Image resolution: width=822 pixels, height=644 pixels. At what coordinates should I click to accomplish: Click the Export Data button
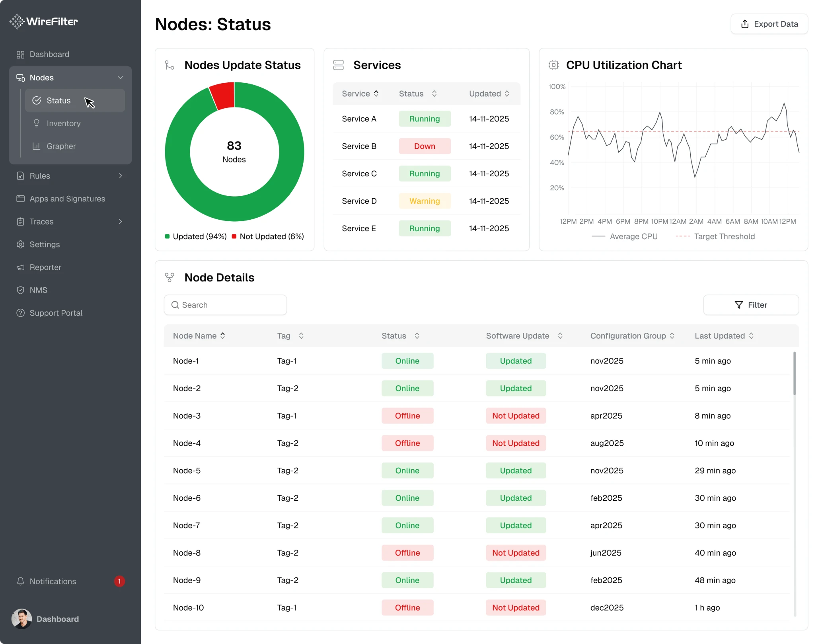769,24
